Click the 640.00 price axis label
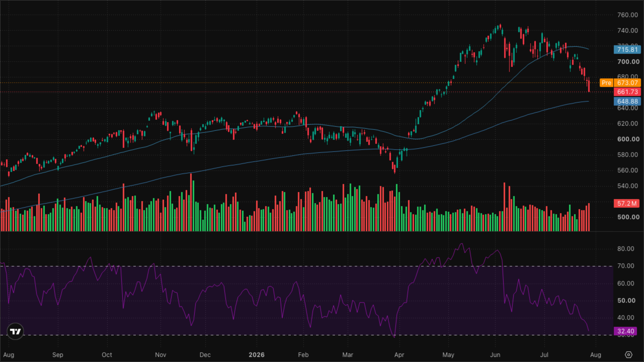Image resolution: width=644 pixels, height=362 pixels. [627, 108]
